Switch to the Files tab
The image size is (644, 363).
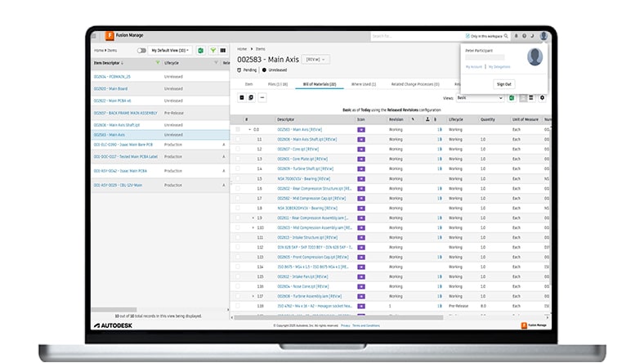coord(279,83)
